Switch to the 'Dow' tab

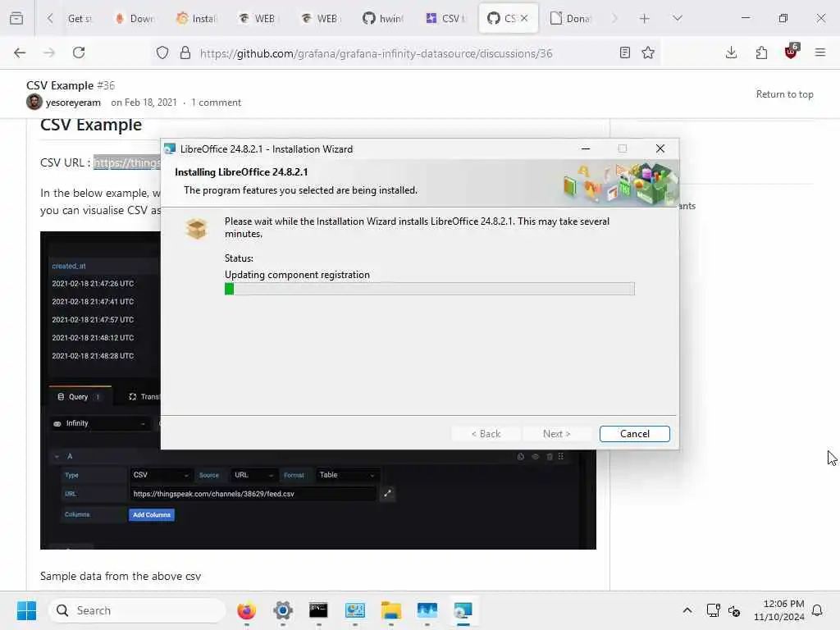coord(135,18)
